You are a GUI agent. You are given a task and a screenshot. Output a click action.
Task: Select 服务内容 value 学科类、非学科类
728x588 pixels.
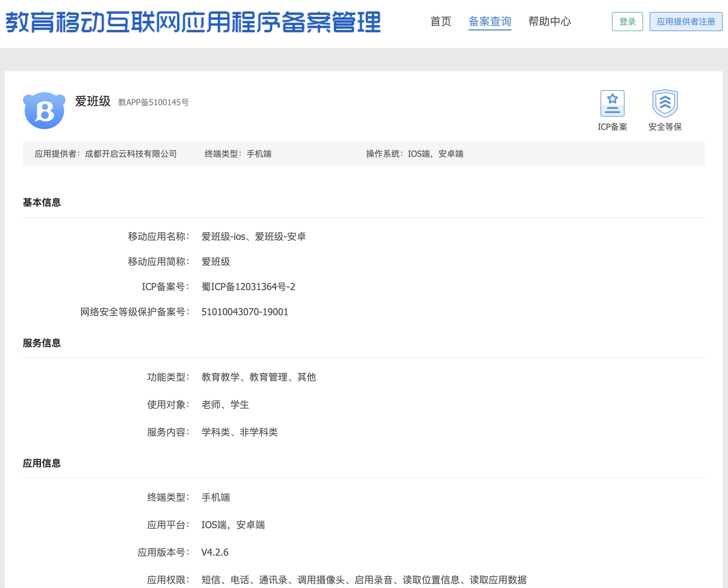tap(240, 432)
